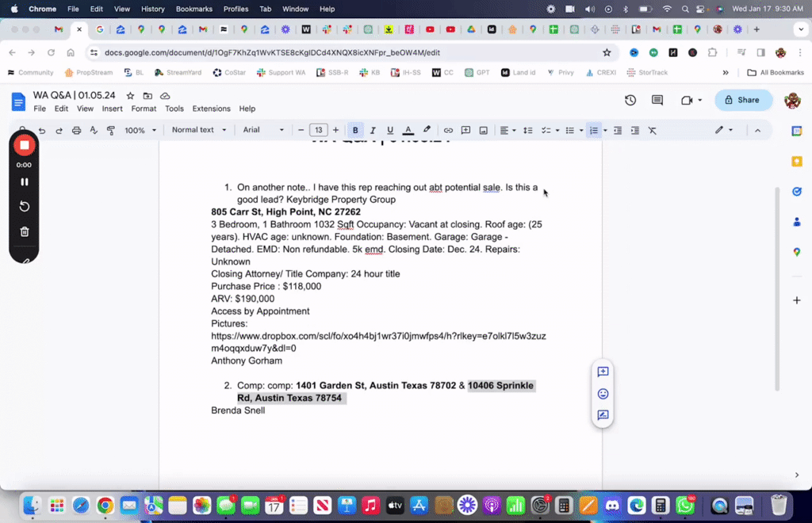Clear formatting from selected text
Viewport: 812px width, 523px height.
click(653, 131)
